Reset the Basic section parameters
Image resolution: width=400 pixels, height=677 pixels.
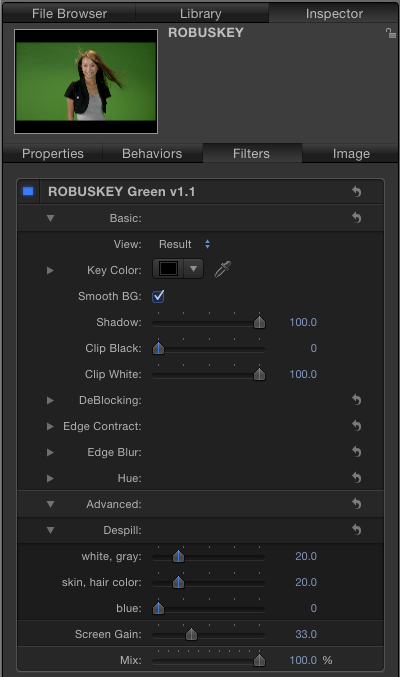pos(356,218)
